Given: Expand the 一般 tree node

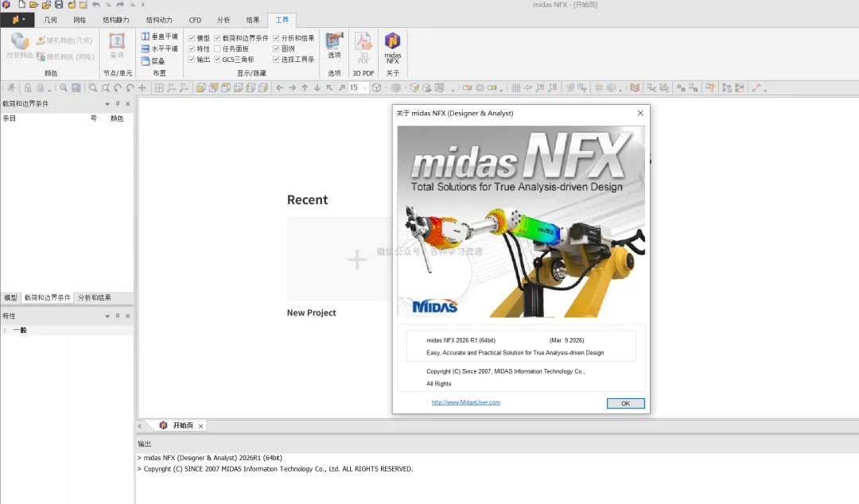Looking at the screenshot, I should [5, 331].
